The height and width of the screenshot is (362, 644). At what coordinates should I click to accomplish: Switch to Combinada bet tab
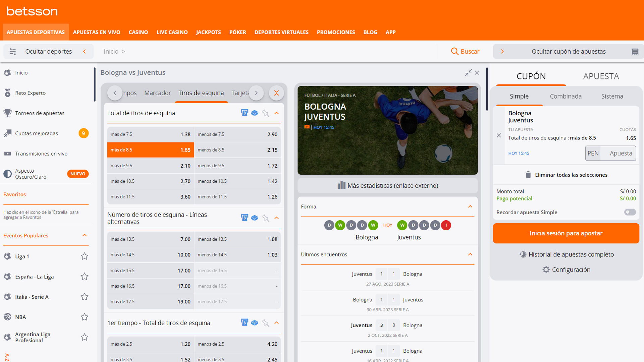(x=566, y=96)
